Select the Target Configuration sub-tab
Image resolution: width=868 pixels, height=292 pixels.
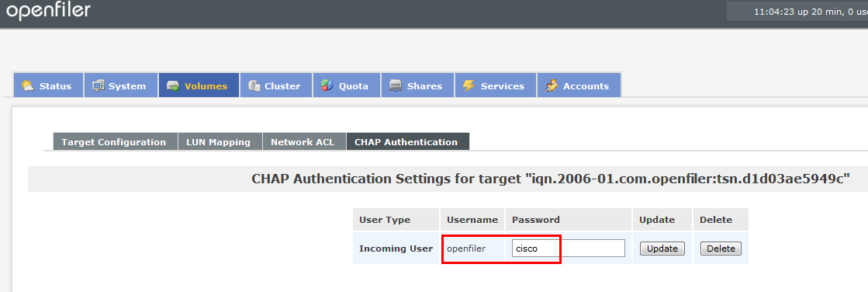point(115,142)
